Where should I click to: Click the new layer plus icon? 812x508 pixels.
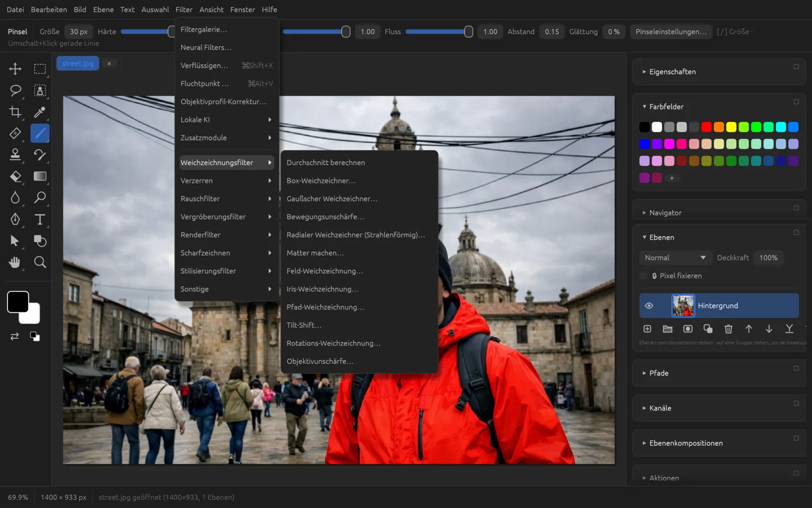(647, 329)
